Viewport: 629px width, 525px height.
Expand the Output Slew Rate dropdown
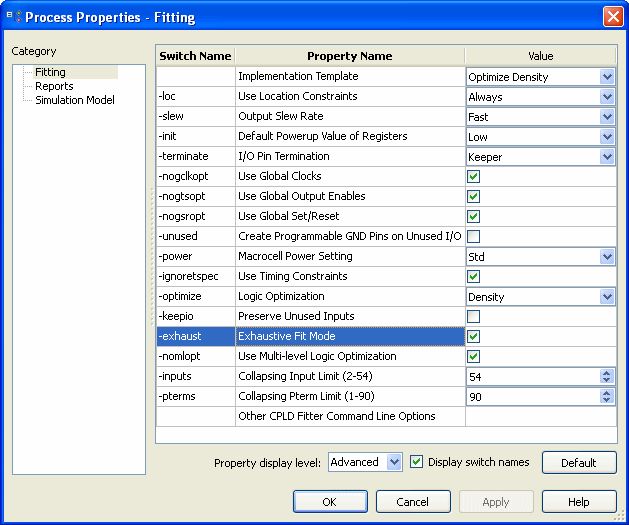[606, 117]
